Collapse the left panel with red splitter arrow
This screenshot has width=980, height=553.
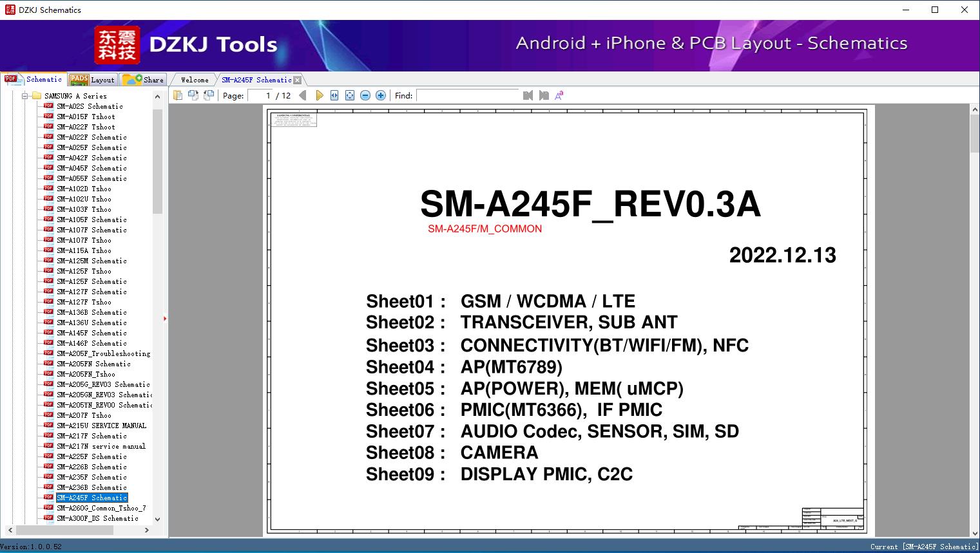click(x=165, y=319)
